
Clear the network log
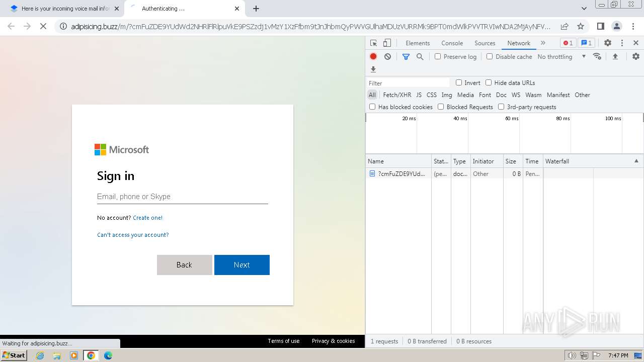click(x=387, y=57)
